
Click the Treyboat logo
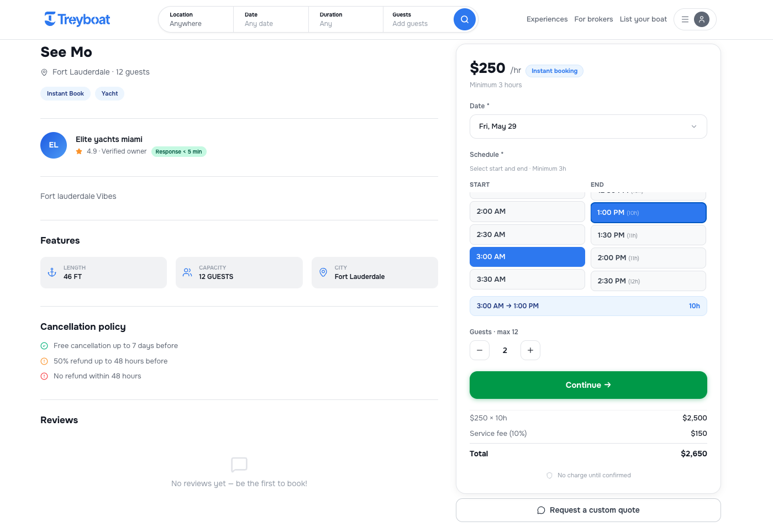77,19
